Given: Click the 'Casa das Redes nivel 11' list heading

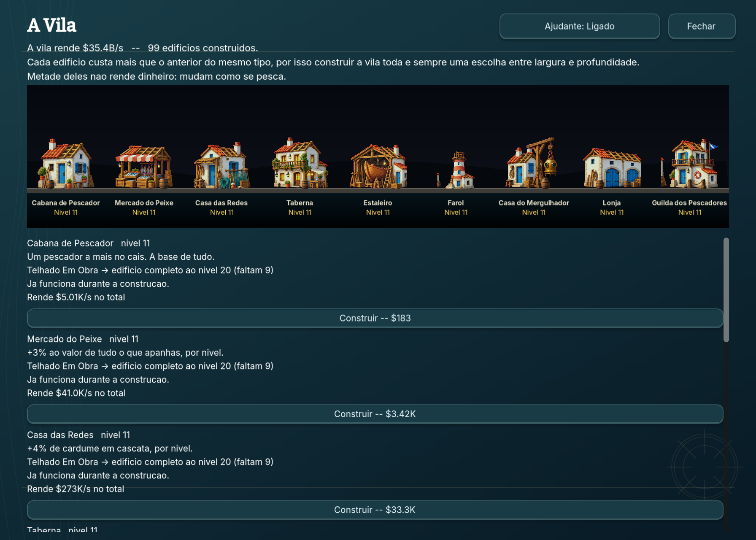Looking at the screenshot, I should (x=78, y=435).
